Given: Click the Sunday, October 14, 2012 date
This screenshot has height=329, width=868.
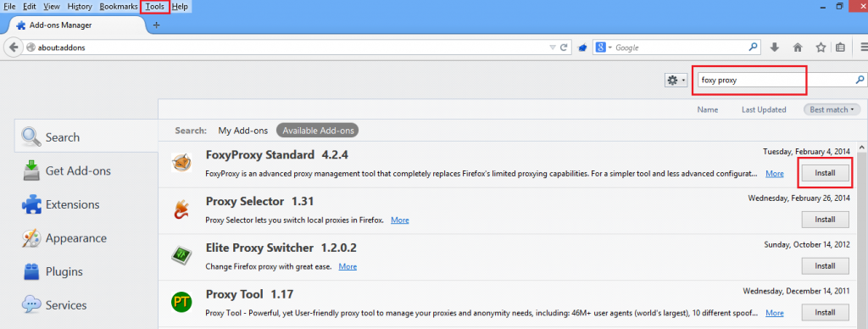Looking at the screenshot, I should [x=807, y=244].
